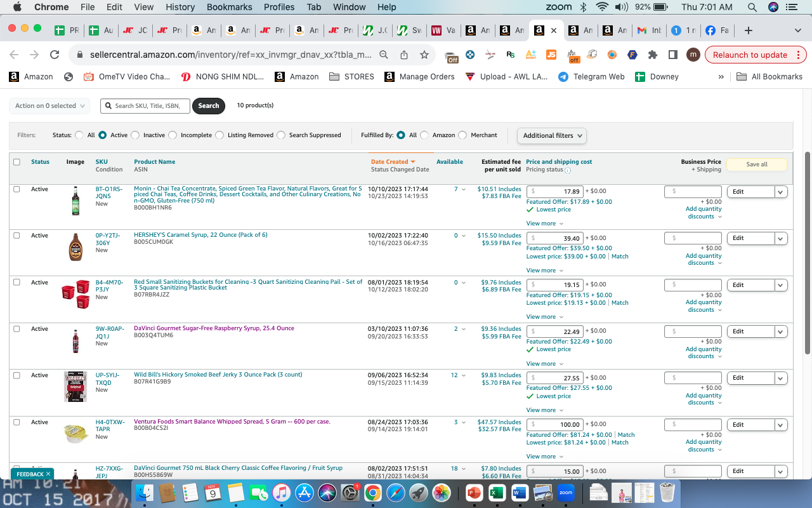
Task: Open App Store from the Dock
Action: pyautogui.click(x=305, y=492)
